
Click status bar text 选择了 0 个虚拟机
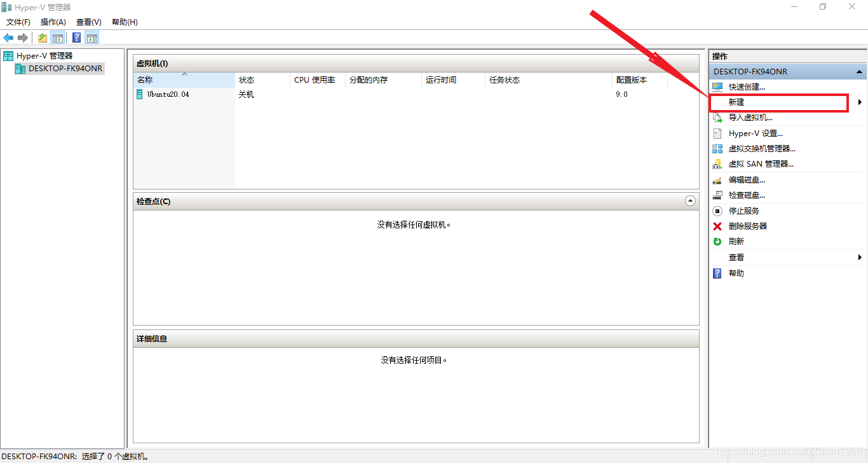116,457
